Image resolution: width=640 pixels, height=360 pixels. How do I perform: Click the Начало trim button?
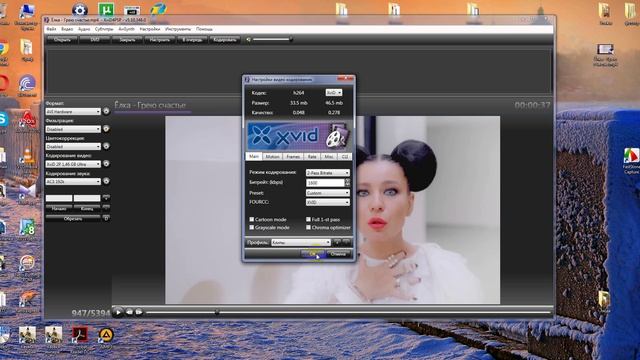[59, 209]
